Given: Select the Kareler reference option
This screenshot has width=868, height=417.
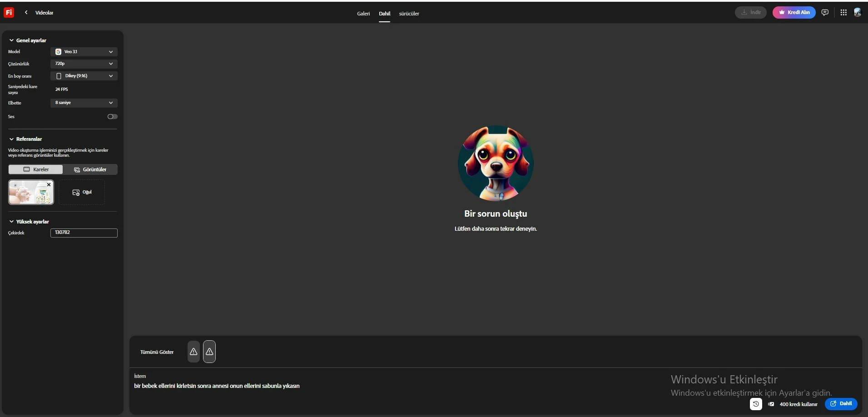Looking at the screenshot, I should tap(36, 169).
